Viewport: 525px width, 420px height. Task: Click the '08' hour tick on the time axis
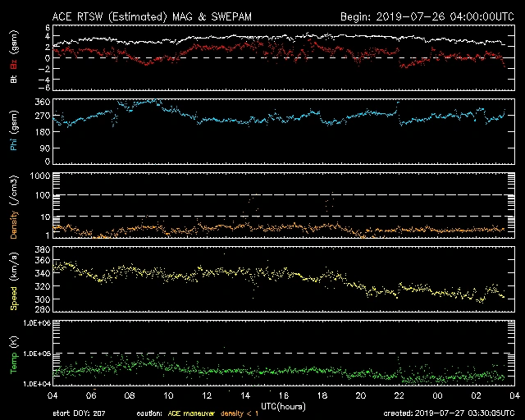click(x=130, y=396)
